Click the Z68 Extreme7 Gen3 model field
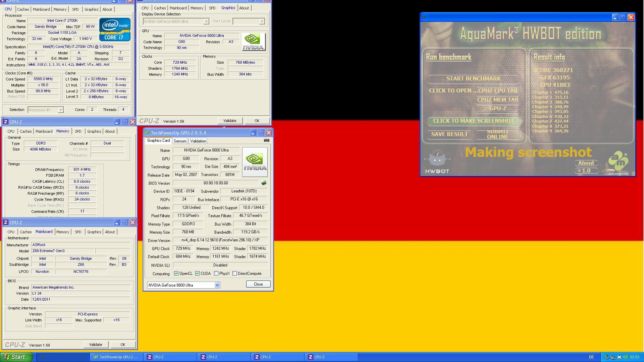Image resolution: width=644 pixels, height=362 pixels. point(63,251)
